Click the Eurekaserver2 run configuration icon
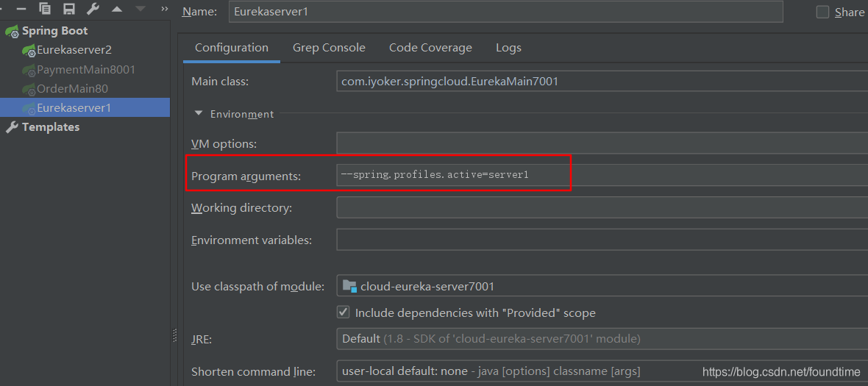Screen dimensions: 868x386 coord(29,50)
